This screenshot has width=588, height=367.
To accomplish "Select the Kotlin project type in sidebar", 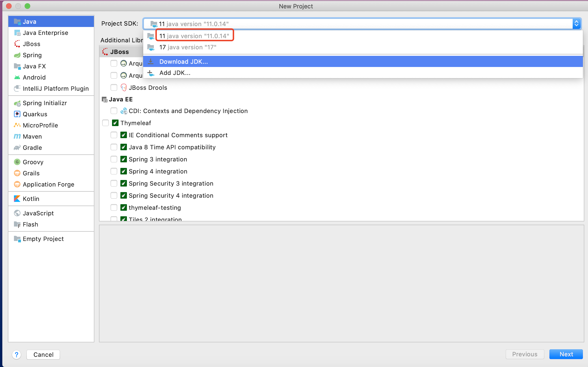I will 31,199.
